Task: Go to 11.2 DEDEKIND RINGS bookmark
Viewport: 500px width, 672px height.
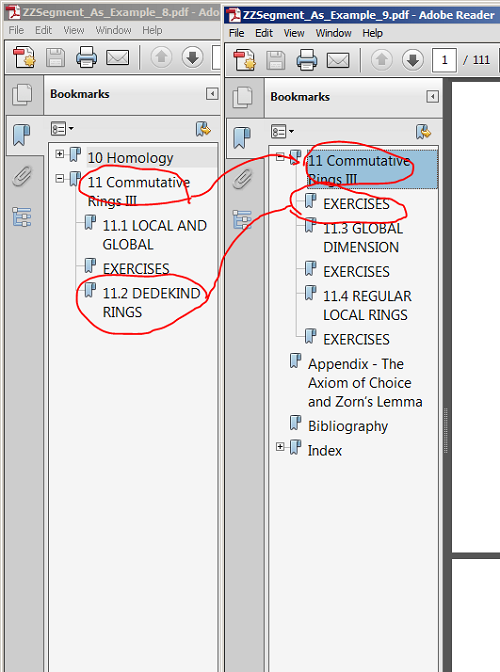Action: pyautogui.click(x=151, y=303)
